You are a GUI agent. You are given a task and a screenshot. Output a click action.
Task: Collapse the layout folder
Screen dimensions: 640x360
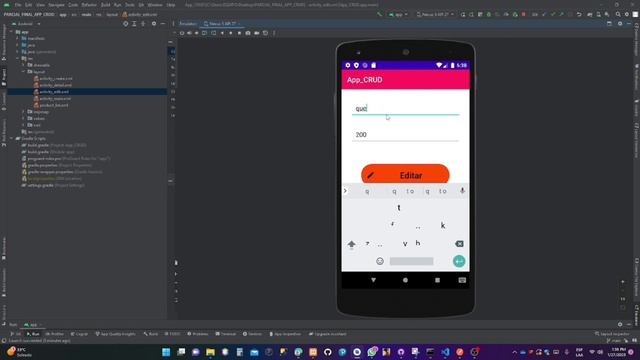coord(23,71)
